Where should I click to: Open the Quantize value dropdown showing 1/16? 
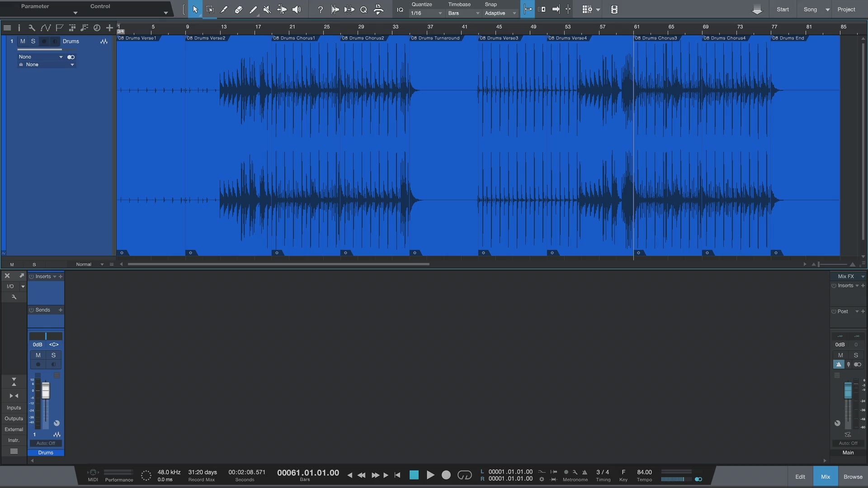[426, 14]
